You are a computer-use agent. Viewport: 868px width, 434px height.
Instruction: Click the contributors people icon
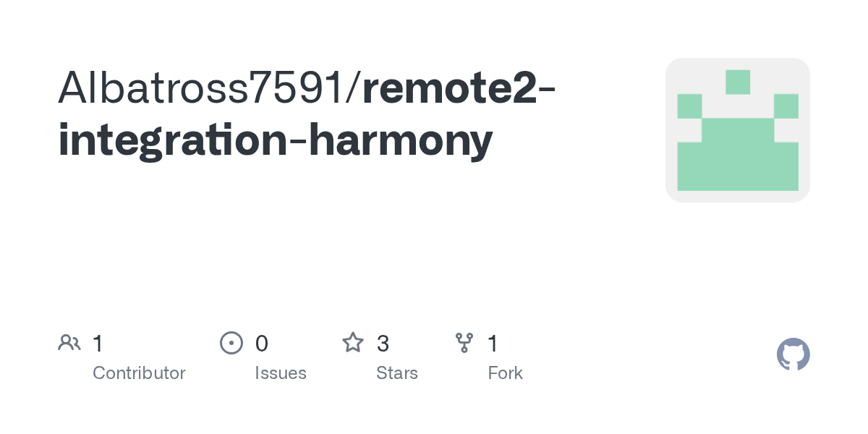pos(69,343)
